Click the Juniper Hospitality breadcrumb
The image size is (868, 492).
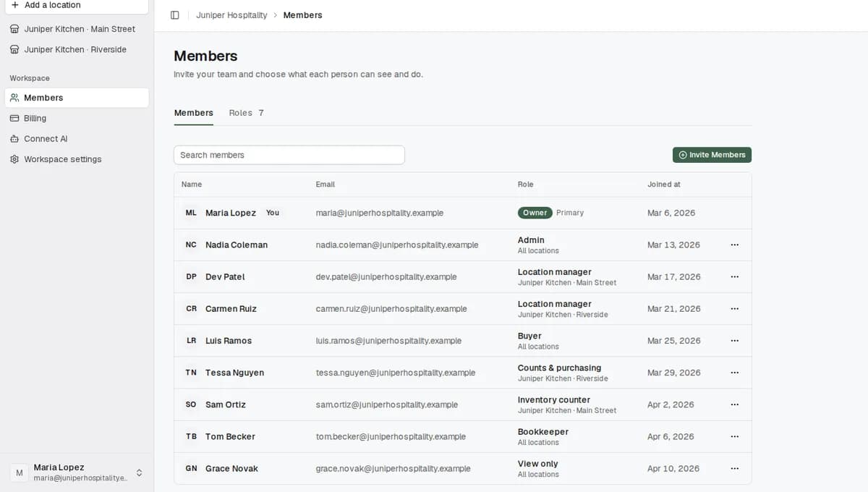231,15
